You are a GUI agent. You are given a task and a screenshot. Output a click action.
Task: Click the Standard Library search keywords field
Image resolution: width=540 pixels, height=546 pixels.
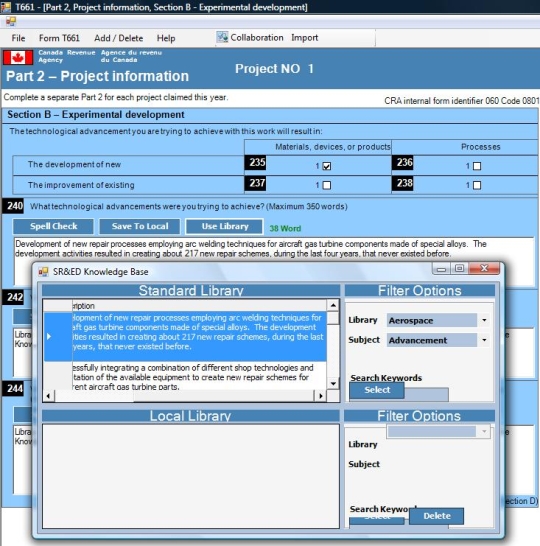[x=426, y=394]
